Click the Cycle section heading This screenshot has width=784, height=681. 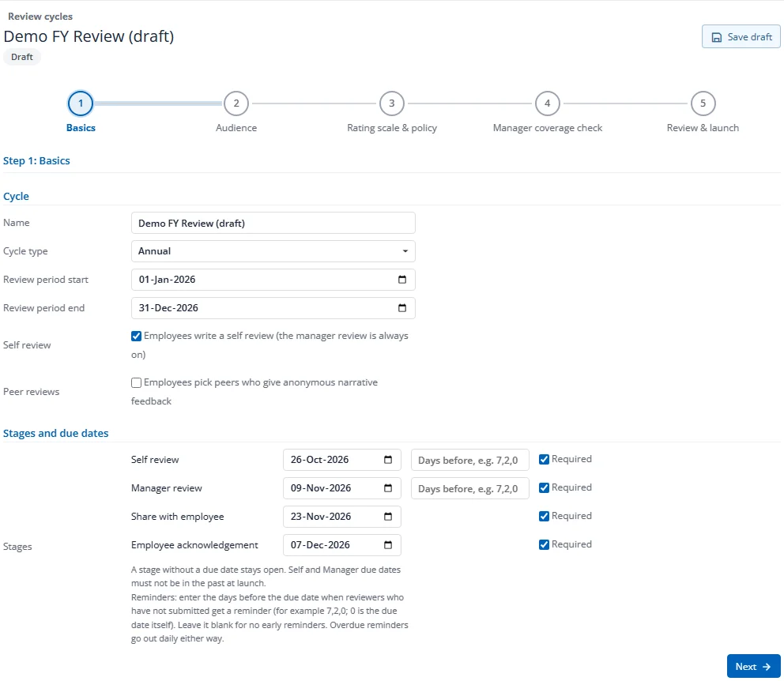pyautogui.click(x=16, y=197)
